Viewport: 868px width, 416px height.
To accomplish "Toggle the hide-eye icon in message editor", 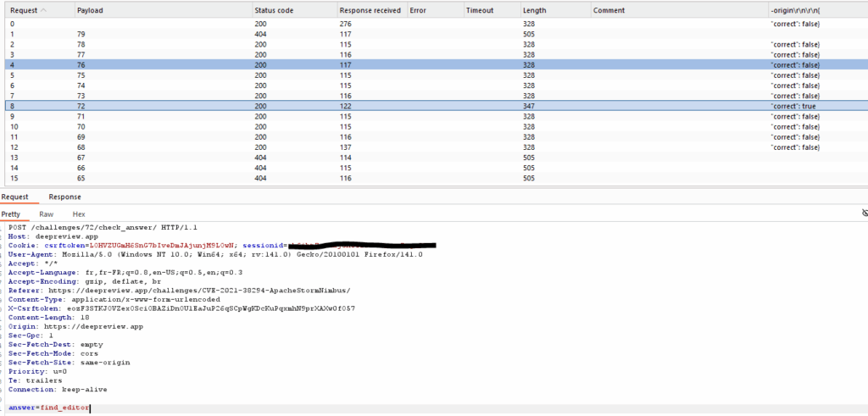I will tap(864, 214).
